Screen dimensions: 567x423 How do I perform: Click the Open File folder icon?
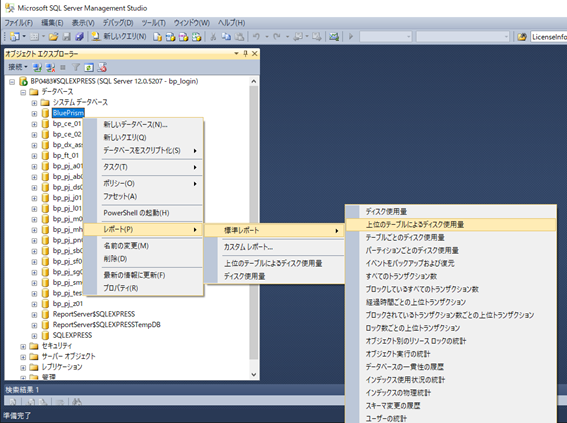point(54,37)
